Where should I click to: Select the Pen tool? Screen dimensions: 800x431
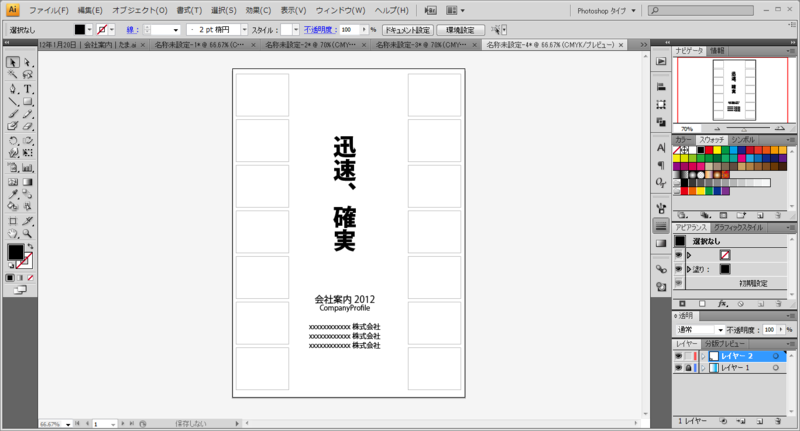click(x=13, y=89)
